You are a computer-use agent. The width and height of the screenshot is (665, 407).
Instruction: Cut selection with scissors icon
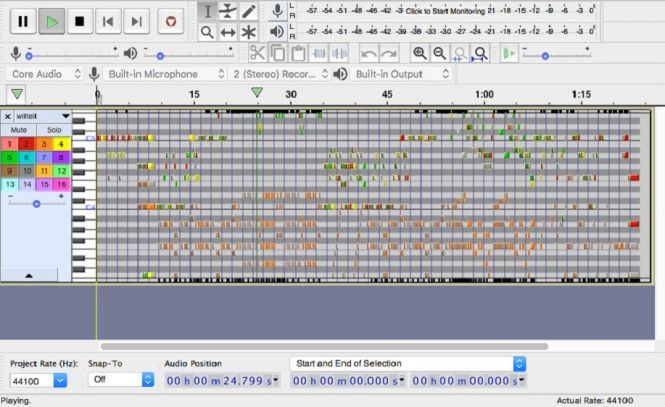[257, 53]
